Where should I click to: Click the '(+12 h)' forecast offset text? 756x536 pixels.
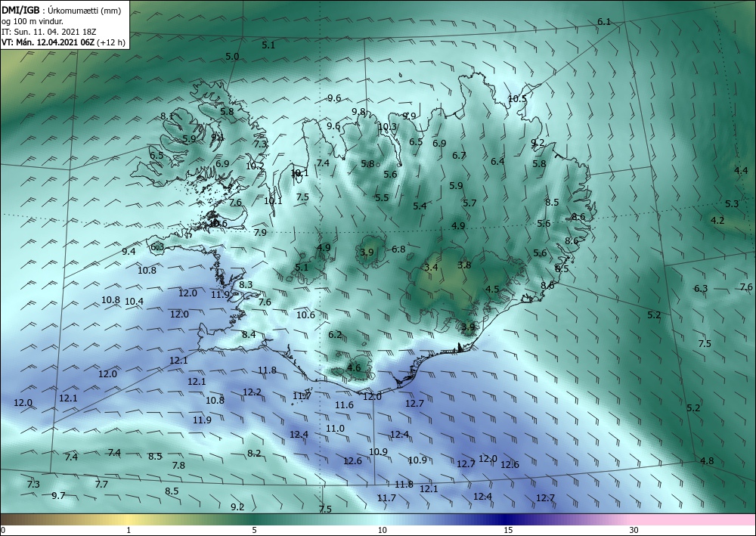(111, 42)
